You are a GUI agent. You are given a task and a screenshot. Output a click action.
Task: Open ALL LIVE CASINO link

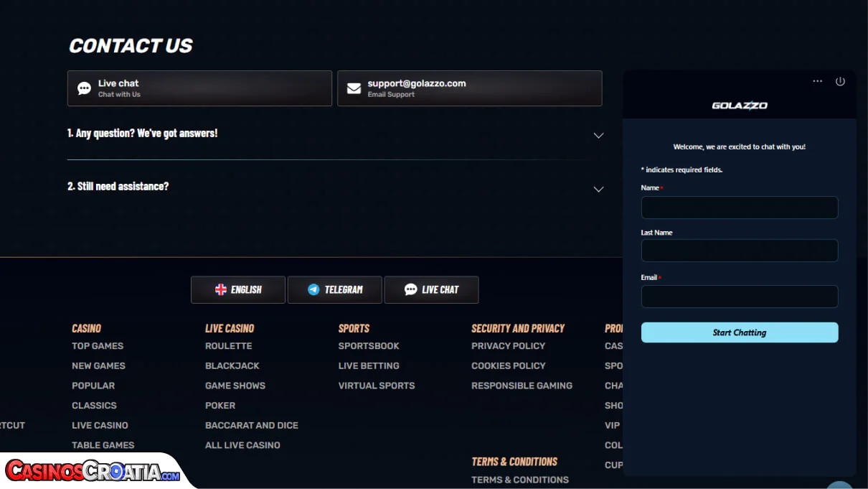[242, 445]
